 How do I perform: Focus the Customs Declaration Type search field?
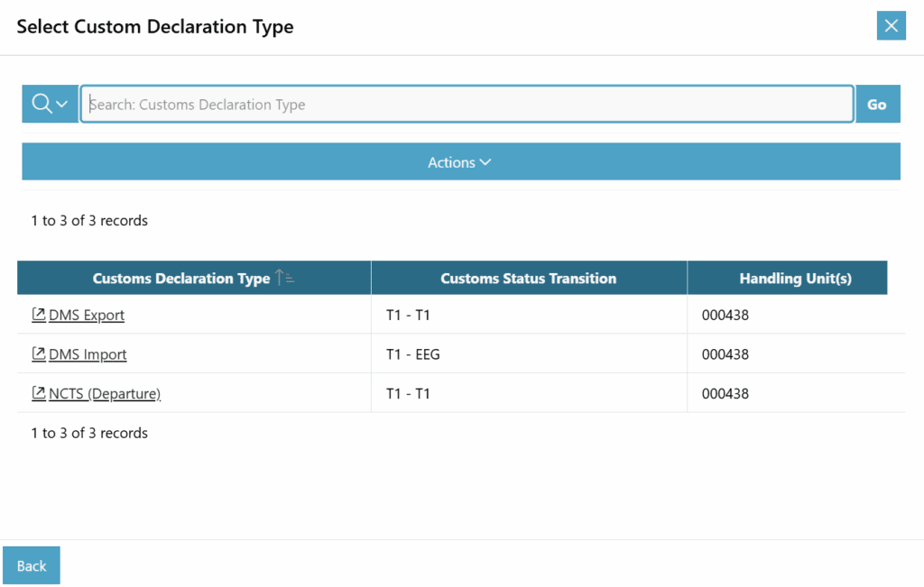click(x=467, y=105)
